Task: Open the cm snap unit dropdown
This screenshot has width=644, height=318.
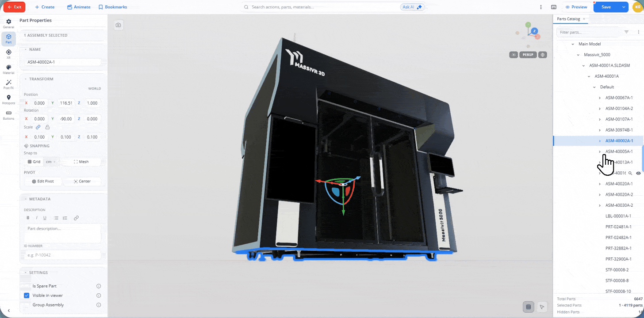Action: pos(50,162)
